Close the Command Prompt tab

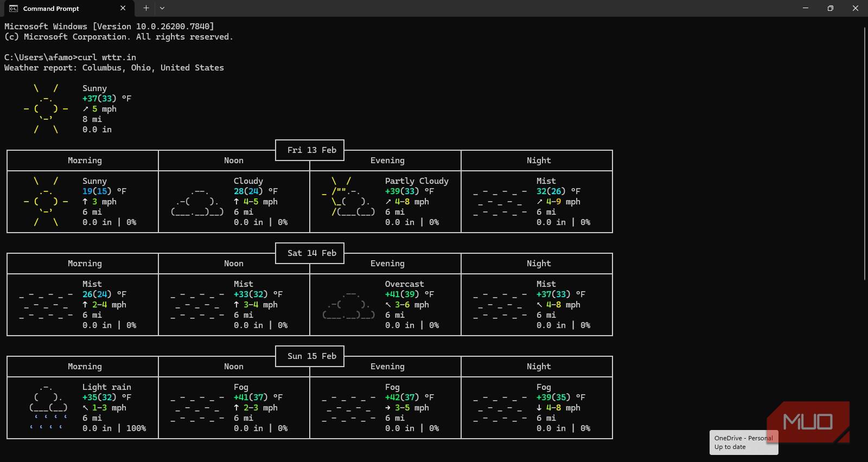[123, 8]
